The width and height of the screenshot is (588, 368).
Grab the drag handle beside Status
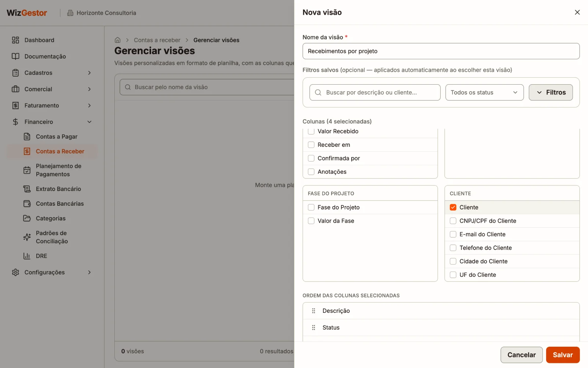pos(313,328)
